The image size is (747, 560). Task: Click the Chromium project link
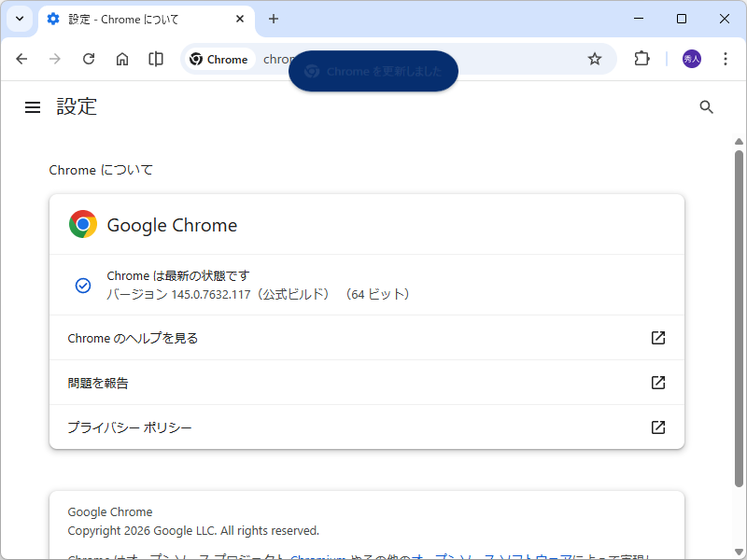coord(316,555)
